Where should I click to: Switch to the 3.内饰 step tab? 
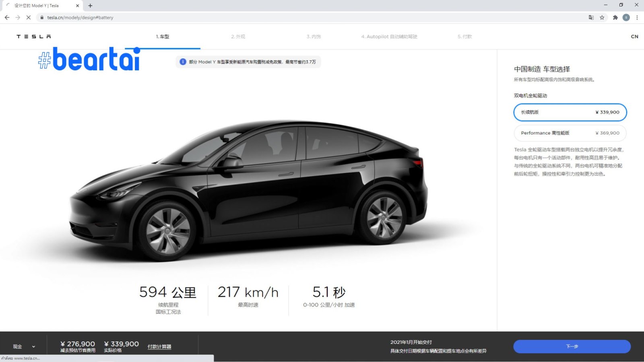[x=314, y=37]
